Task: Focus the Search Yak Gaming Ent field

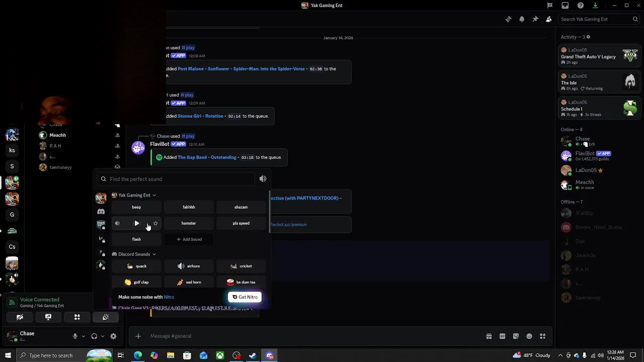Action: [599, 19]
